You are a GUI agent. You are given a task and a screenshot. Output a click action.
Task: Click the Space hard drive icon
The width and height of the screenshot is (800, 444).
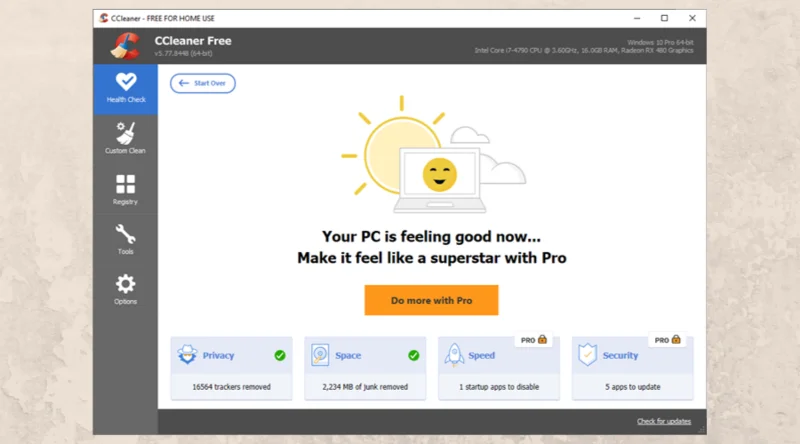tap(320, 355)
